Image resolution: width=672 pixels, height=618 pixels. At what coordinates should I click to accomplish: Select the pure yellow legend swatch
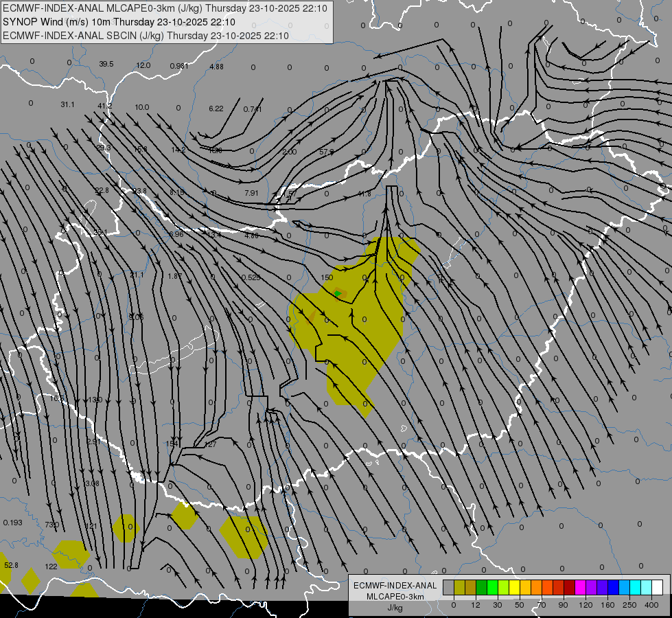[514, 588]
